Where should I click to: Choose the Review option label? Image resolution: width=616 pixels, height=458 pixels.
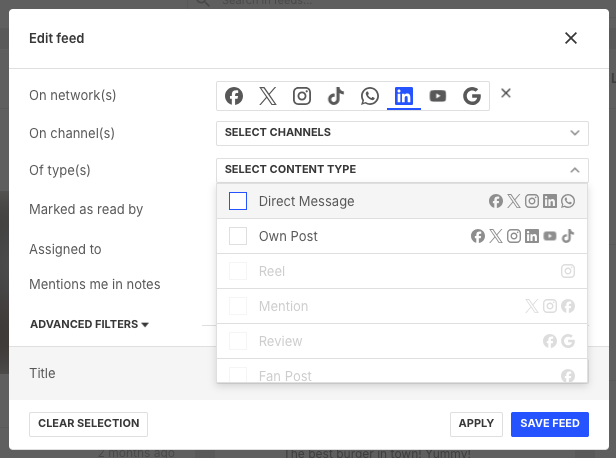280,341
